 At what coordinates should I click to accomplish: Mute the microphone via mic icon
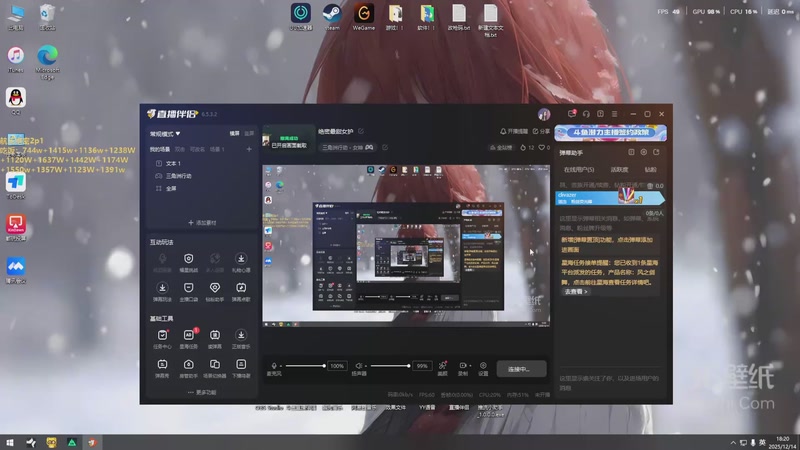pos(273,366)
